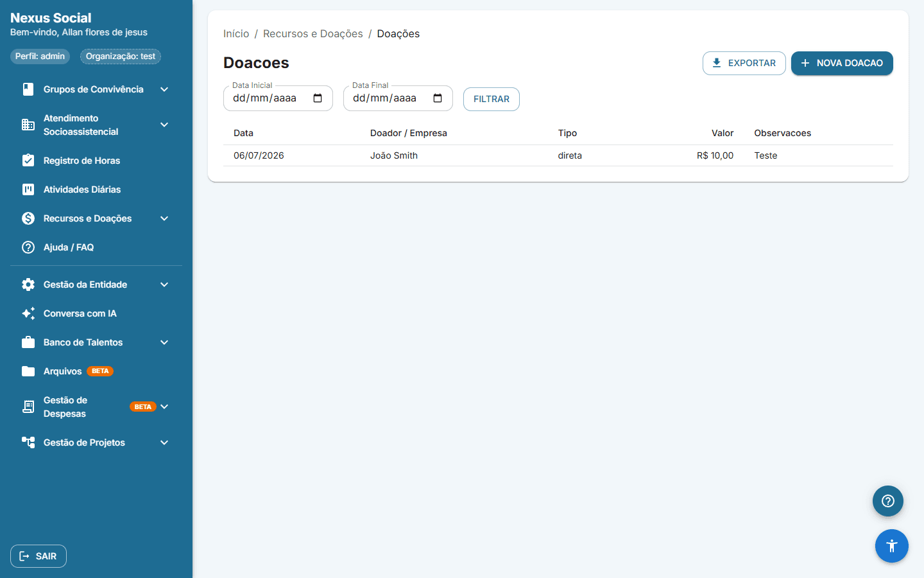Open Banco de Talentos menu item
The height and width of the screenshot is (578, 924).
click(96, 342)
